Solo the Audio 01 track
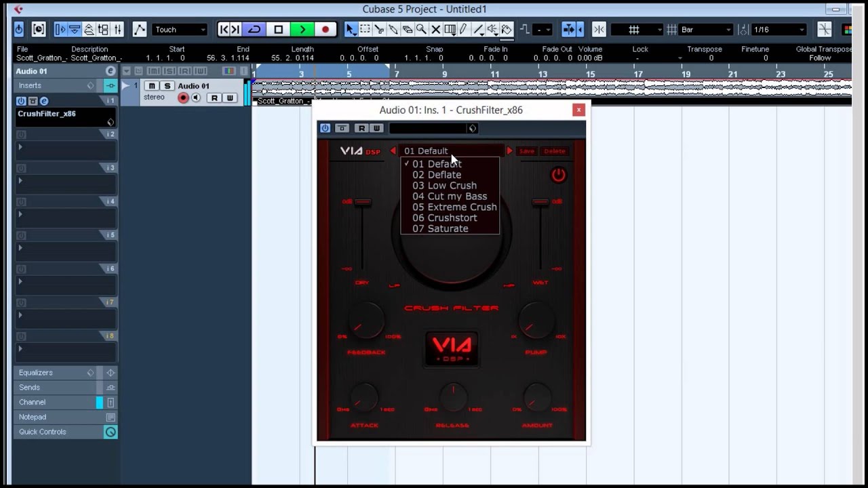The image size is (868, 488). (x=167, y=86)
